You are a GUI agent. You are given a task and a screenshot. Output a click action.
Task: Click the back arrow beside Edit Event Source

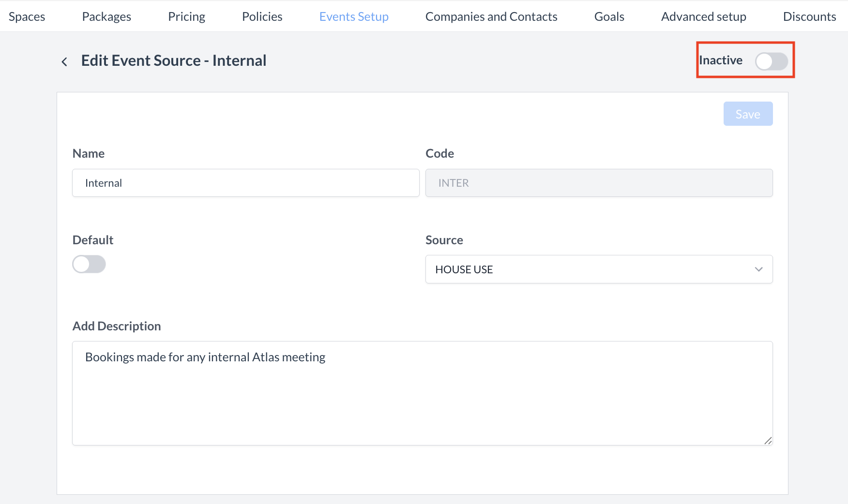point(64,60)
